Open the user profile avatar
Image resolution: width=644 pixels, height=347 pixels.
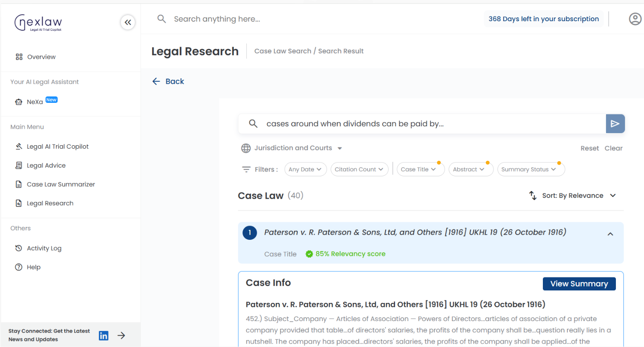pyautogui.click(x=635, y=19)
